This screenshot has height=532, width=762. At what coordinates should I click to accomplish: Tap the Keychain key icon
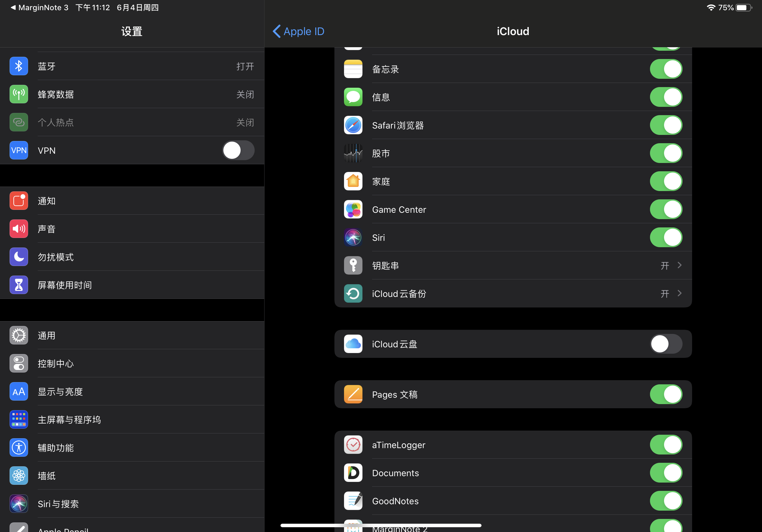[353, 265]
